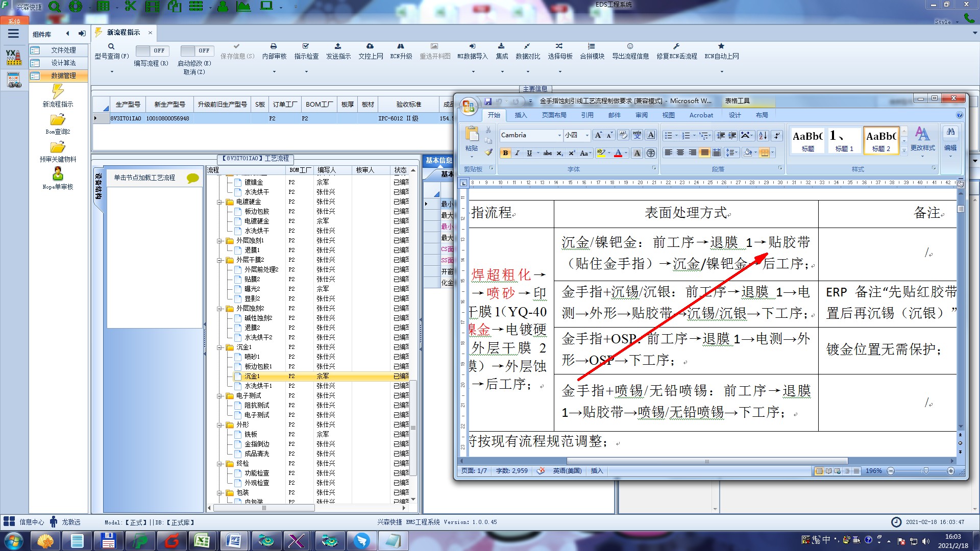Click the center align paragraph icon
The height and width of the screenshot is (551, 980).
[x=680, y=153]
